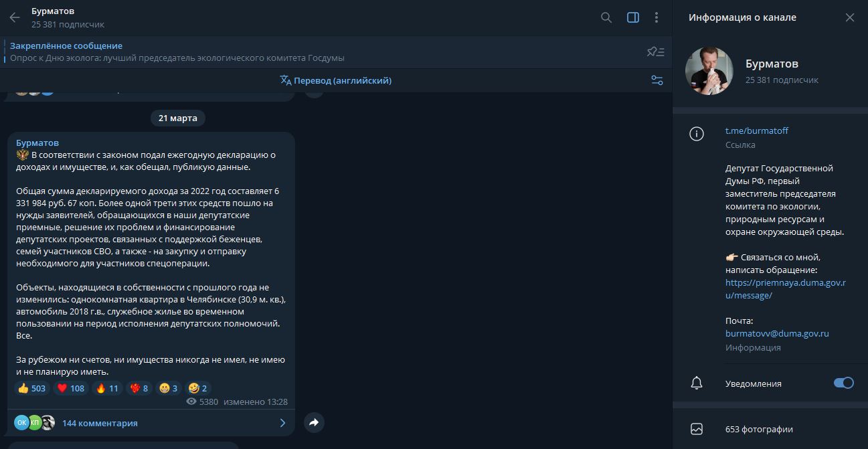
Task: Select the fire reaction with 11
Action: (107, 388)
